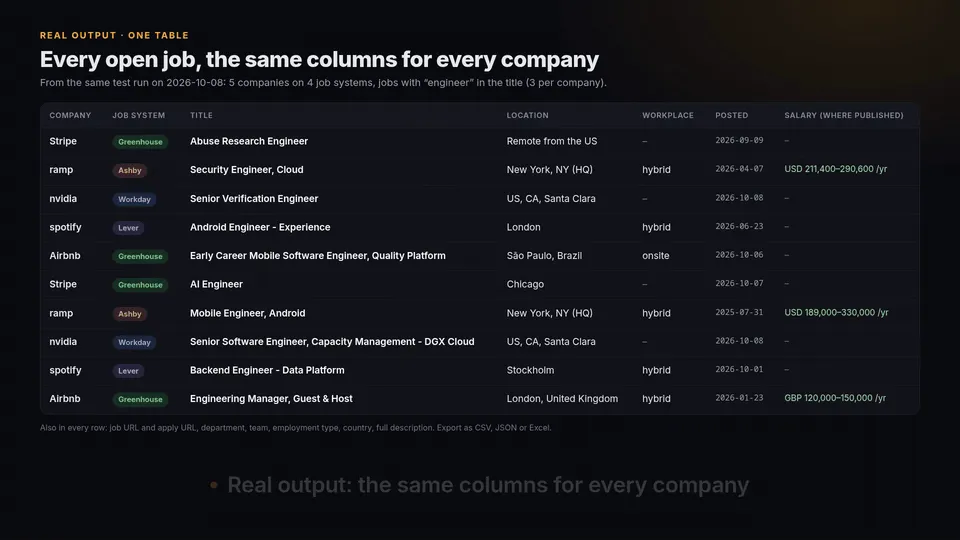This screenshot has width=960, height=540.
Task: Click London in Android Engineer row
Action: click(523, 227)
